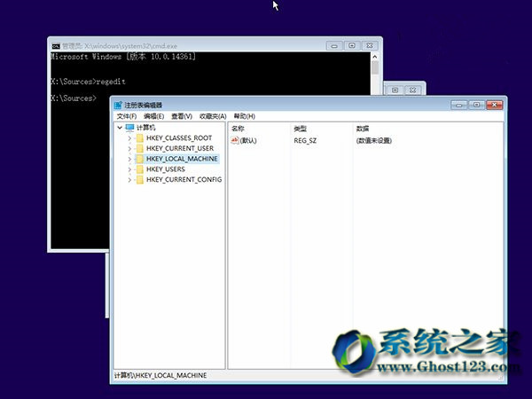Image resolution: width=532 pixels, height=399 pixels.
Task: Click the HKEY_CURRENT_CONFIG folder icon
Action: [140, 180]
